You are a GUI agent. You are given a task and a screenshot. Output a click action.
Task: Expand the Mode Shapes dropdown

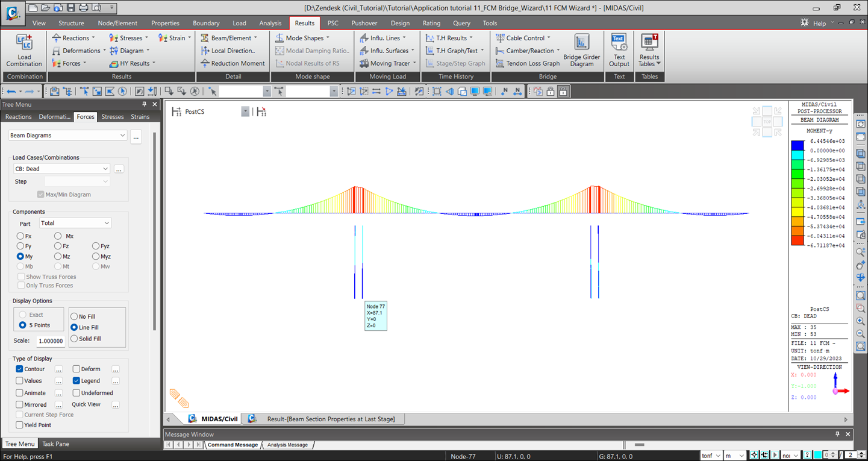[x=328, y=38]
